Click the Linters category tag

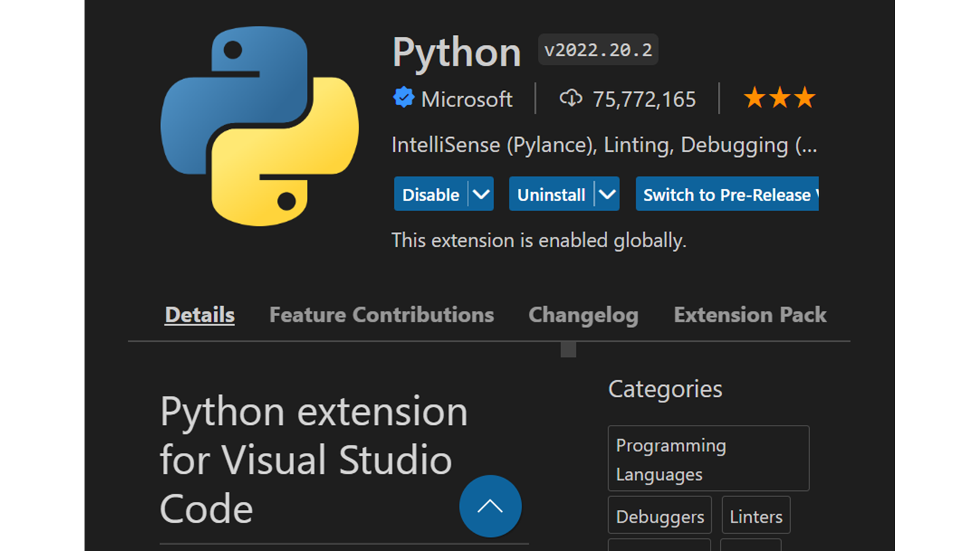pos(756,516)
